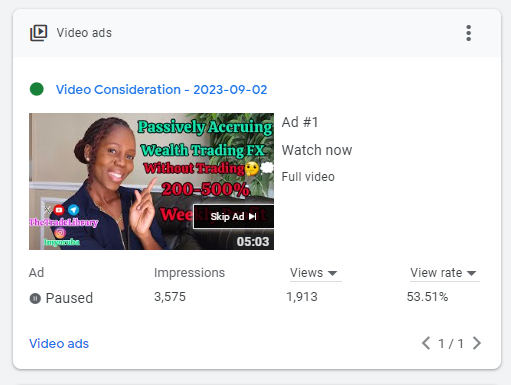Click the Telegram icon in thumbnail

(x=74, y=210)
